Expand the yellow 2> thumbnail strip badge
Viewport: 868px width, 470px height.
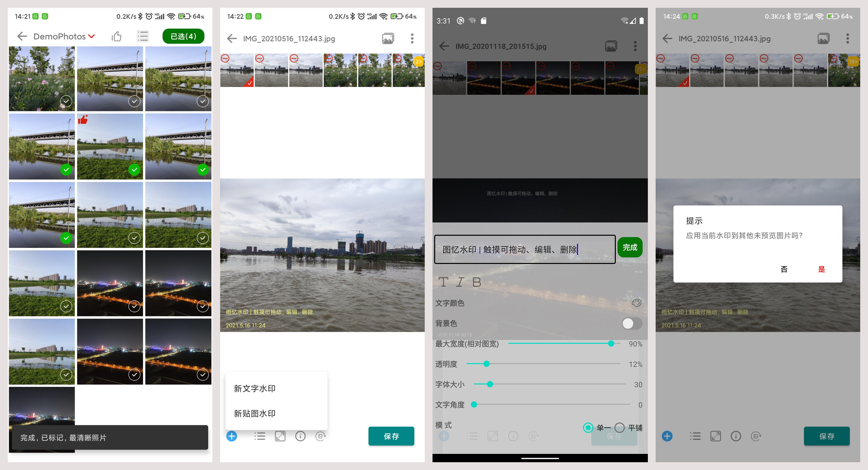418,61
